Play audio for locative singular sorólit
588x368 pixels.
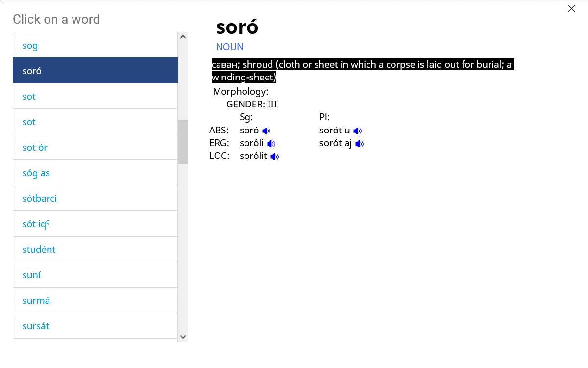coord(274,157)
